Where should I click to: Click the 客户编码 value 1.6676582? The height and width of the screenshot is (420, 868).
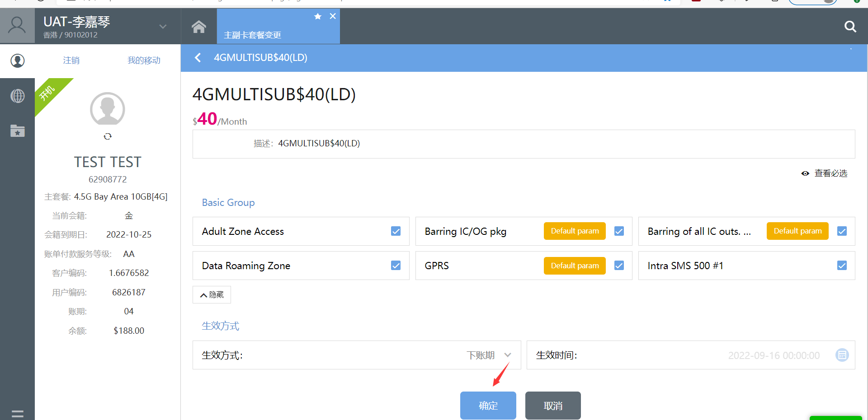coord(129,273)
